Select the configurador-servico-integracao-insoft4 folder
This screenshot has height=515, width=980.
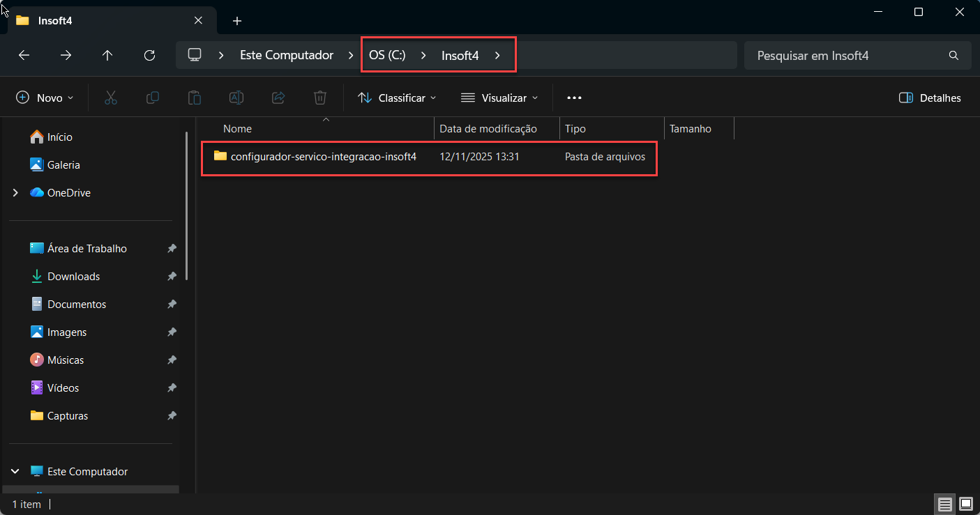pos(323,157)
